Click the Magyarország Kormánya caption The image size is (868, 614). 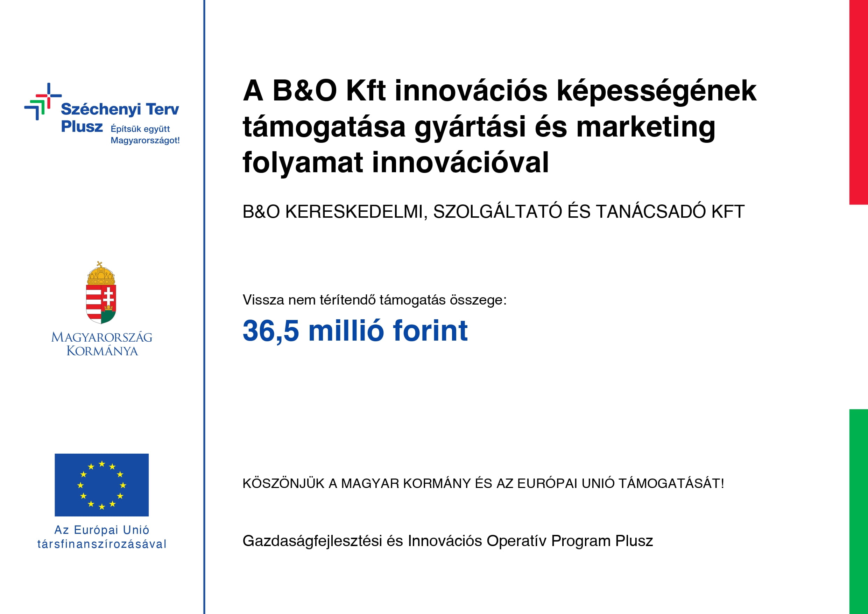[x=102, y=344]
